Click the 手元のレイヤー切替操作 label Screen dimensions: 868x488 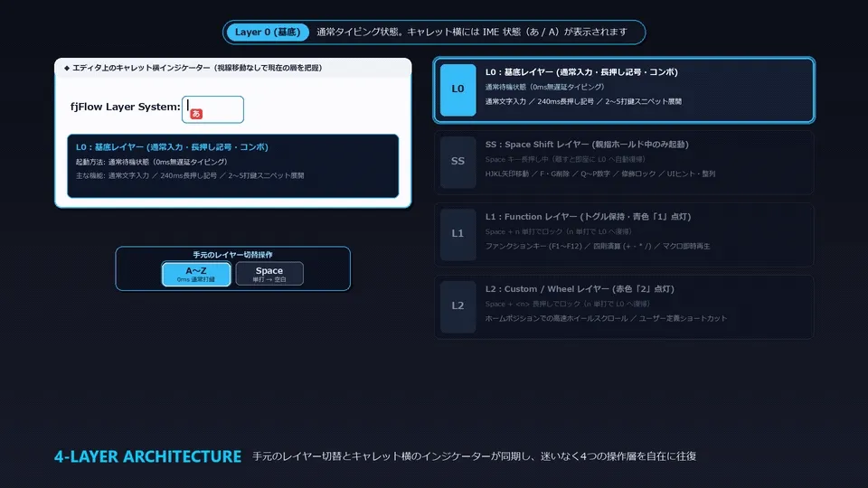[232, 255]
